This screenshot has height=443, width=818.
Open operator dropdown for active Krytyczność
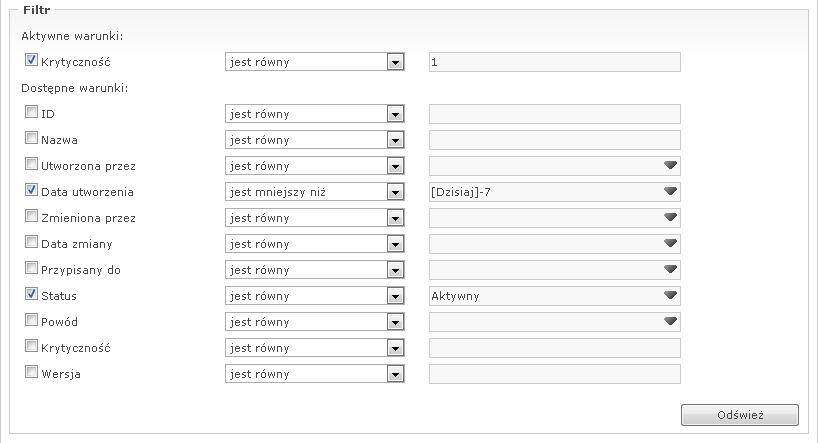[396, 62]
